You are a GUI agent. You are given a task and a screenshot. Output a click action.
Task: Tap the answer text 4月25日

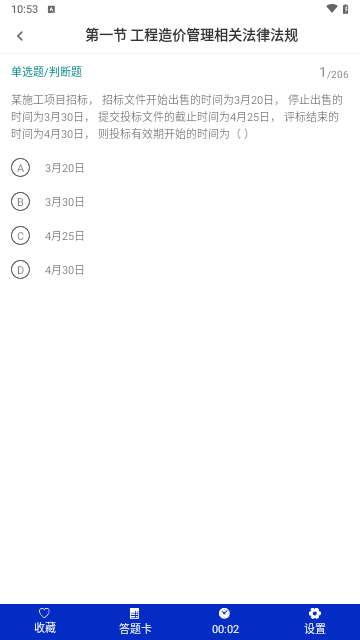(64, 236)
